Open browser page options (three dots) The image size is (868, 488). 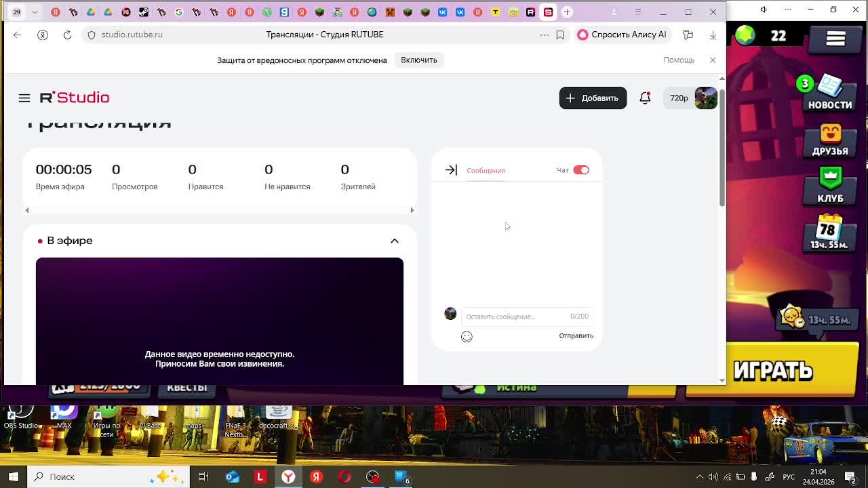(545, 35)
